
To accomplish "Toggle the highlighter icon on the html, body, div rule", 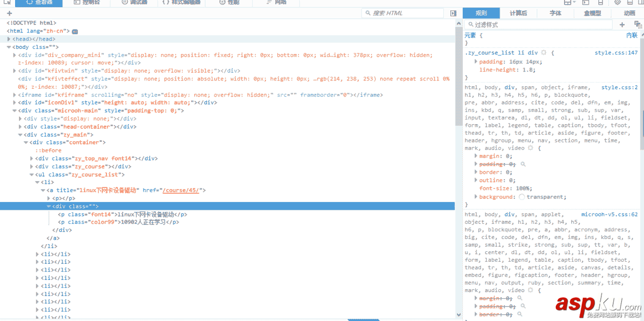I will [531, 148].
